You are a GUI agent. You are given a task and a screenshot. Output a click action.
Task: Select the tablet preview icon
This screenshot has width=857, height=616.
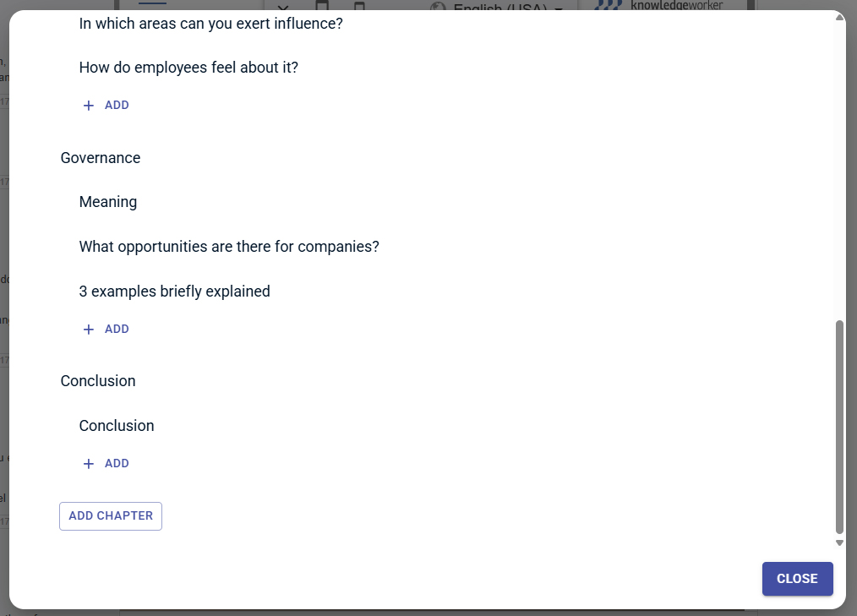[x=322, y=5]
